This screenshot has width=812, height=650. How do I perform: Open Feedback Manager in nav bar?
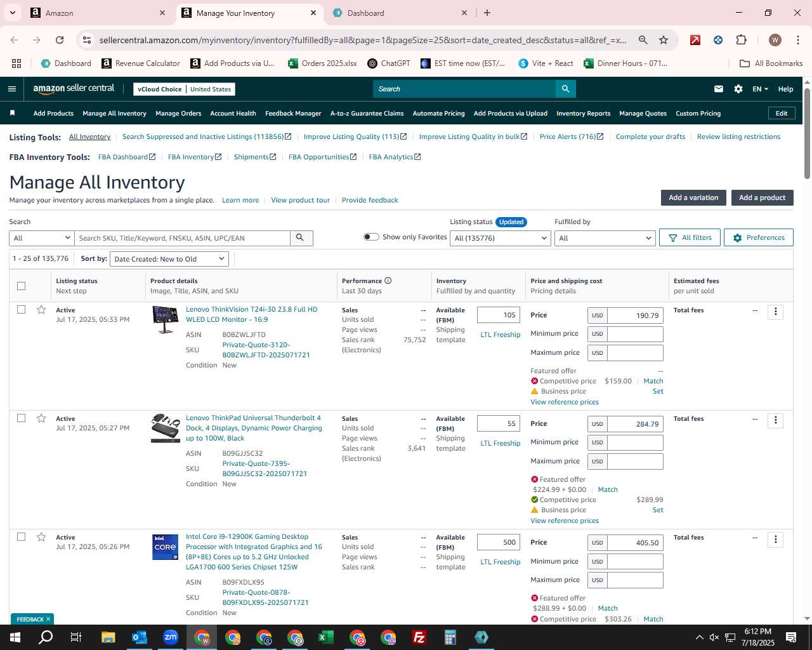pyautogui.click(x=293, y=114)
